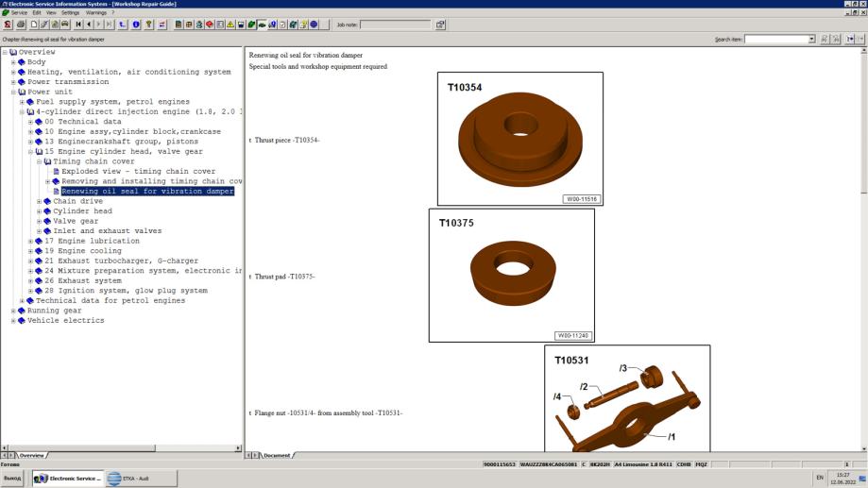Select Exploded view - timing chain cover
The height and width of the screenshot is (488, 868).
(x=138, y=171)
